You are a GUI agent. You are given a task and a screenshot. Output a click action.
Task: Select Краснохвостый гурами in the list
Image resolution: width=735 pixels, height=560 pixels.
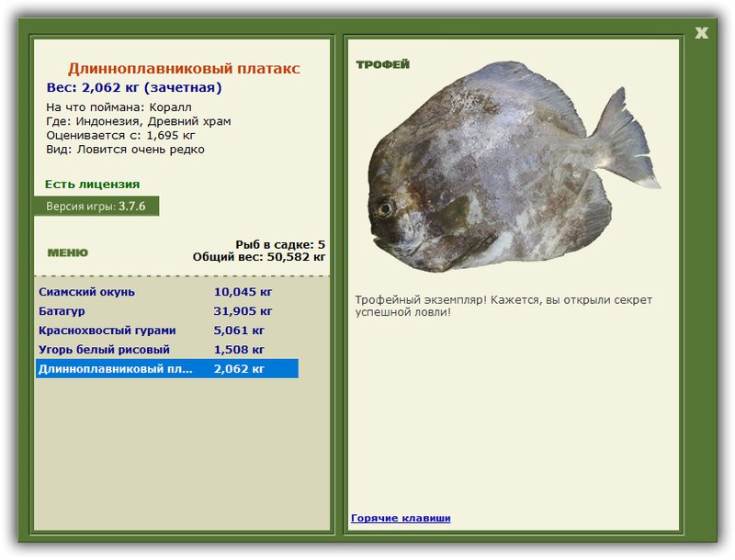(x=167, y=330)
